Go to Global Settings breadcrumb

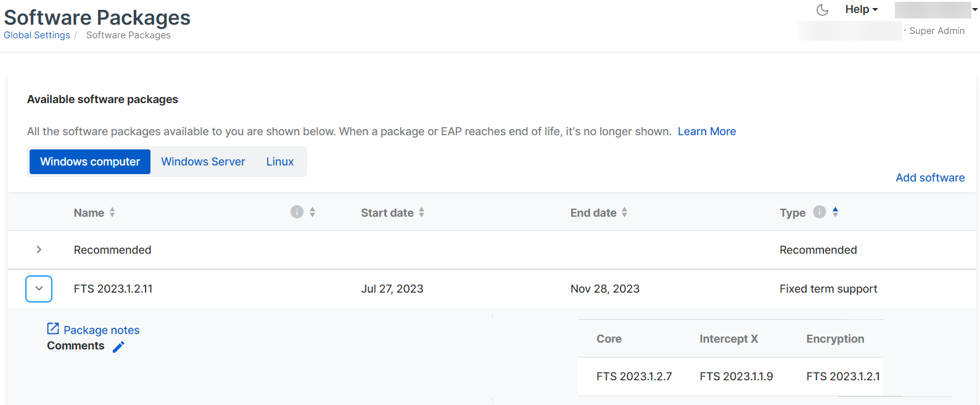click(x=37, y=35)
